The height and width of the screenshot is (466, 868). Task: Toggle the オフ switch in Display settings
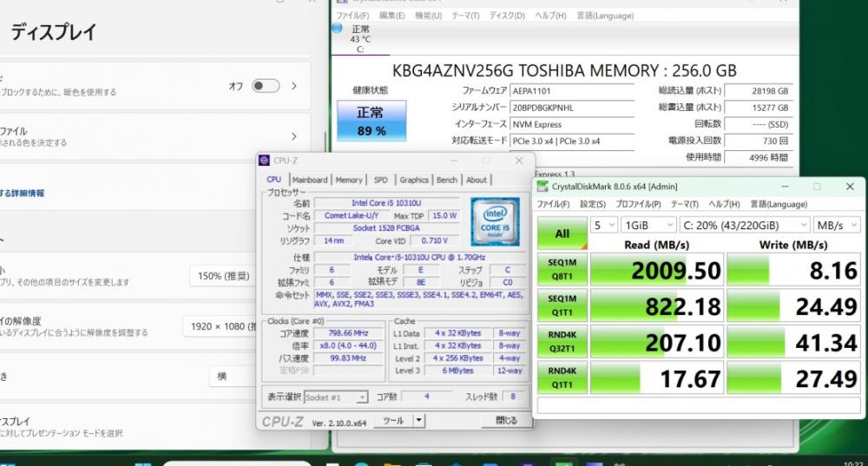click(x=266, y=86)
